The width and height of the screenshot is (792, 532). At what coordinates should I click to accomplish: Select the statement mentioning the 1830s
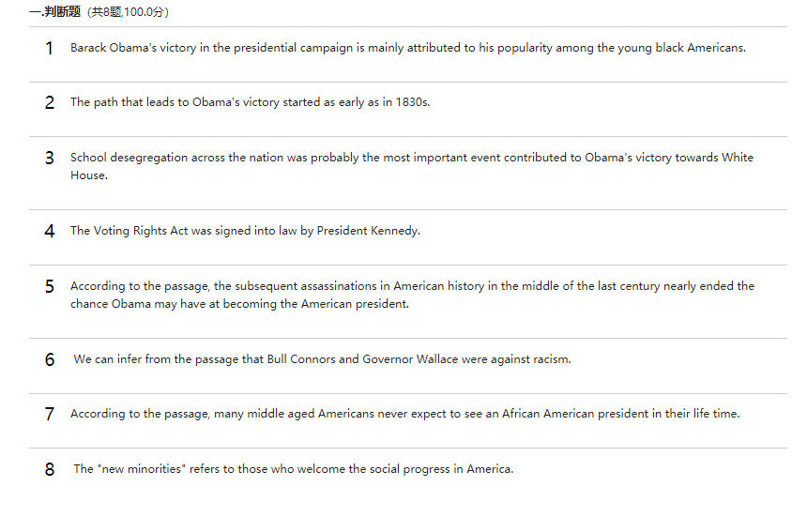[250, 102]
